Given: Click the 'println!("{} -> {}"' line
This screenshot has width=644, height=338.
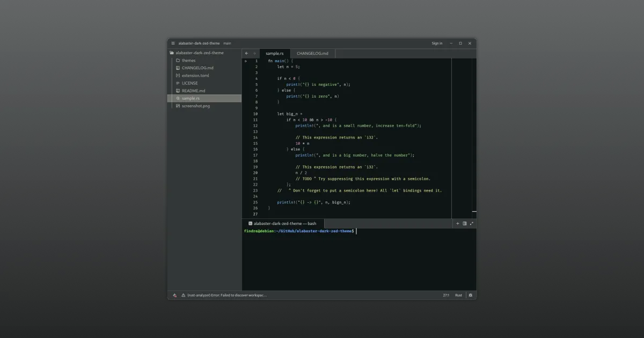Looking at the screenshot, I should 313,202.
